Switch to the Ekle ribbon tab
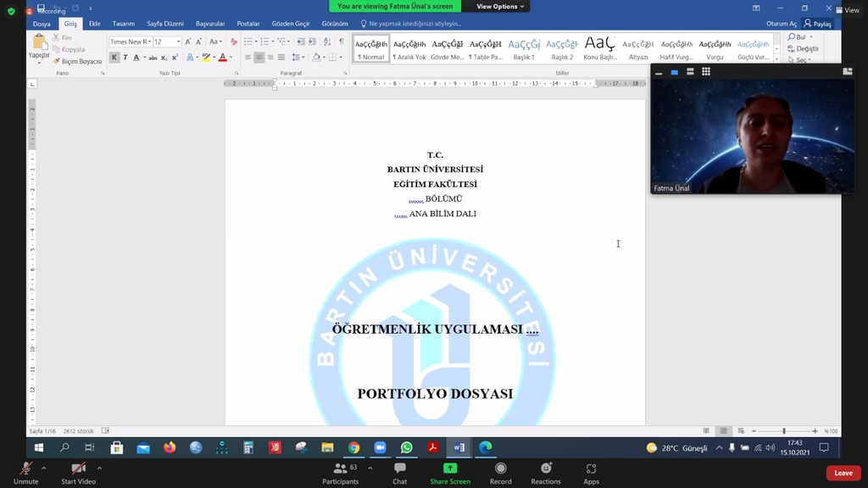The height and width of the screenshot is (488, 868). click(95, 24)
